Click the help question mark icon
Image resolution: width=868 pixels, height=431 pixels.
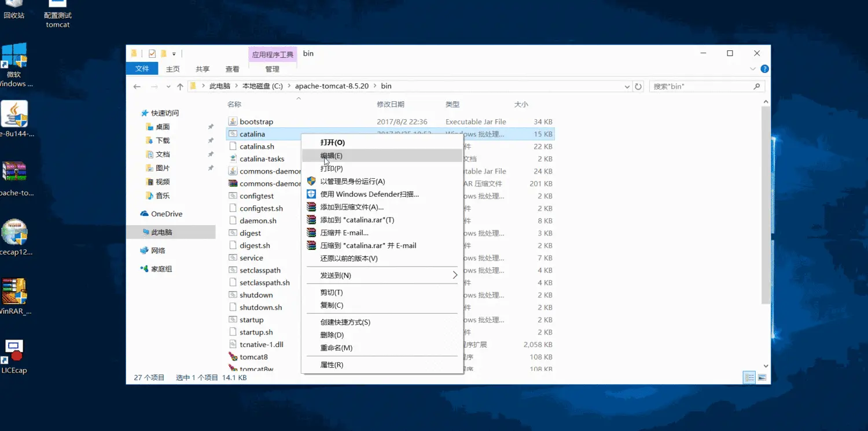[x=764, y=69]
